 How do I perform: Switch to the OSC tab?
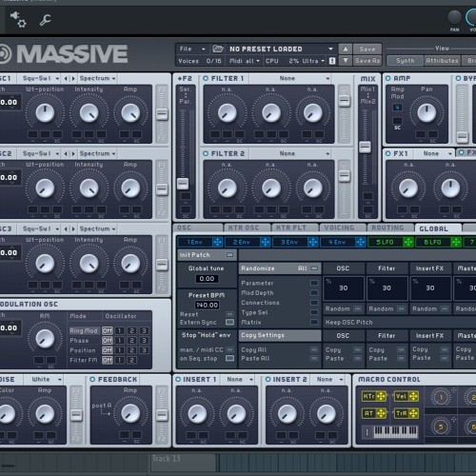[197, 228]
